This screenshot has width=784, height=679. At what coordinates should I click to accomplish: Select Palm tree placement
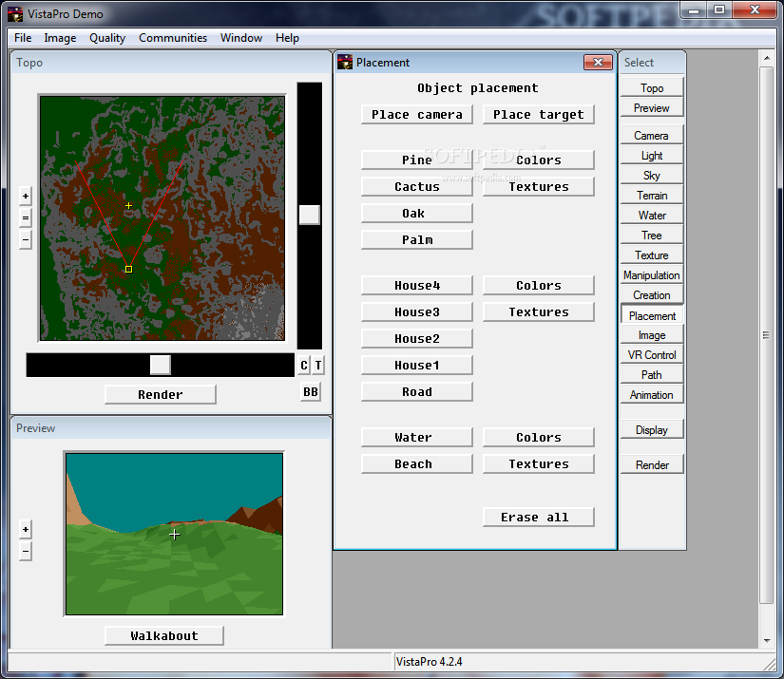pyautogui.click(x=417, y=240)
